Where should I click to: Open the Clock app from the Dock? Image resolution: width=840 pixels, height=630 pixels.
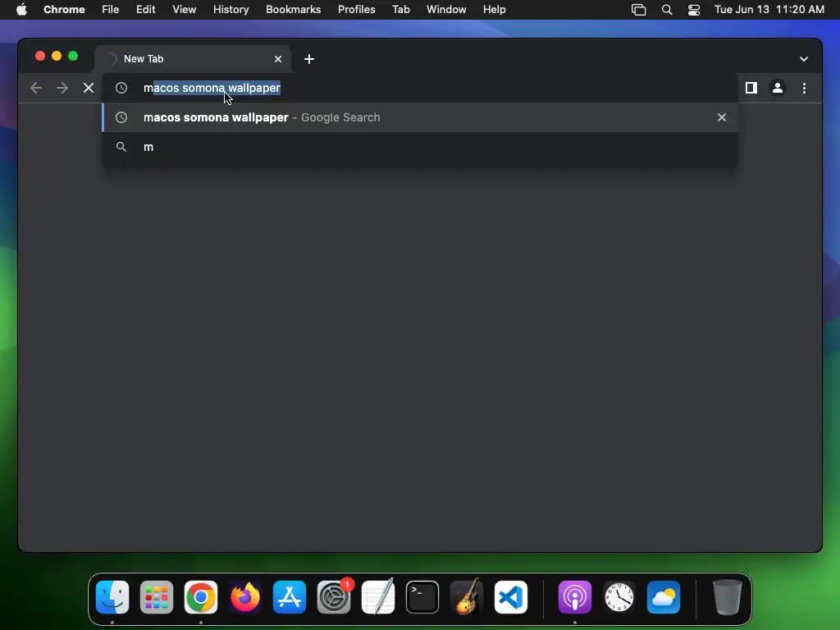(x=619, y=597)
